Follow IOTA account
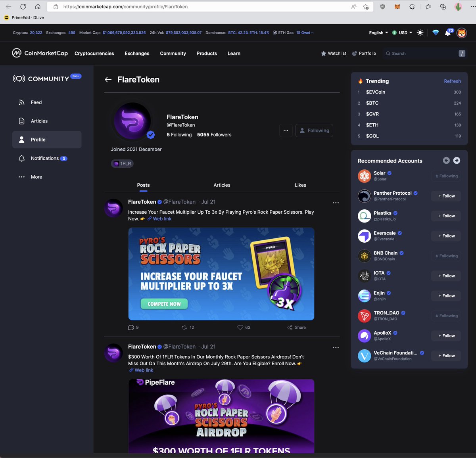 [446, 276]
